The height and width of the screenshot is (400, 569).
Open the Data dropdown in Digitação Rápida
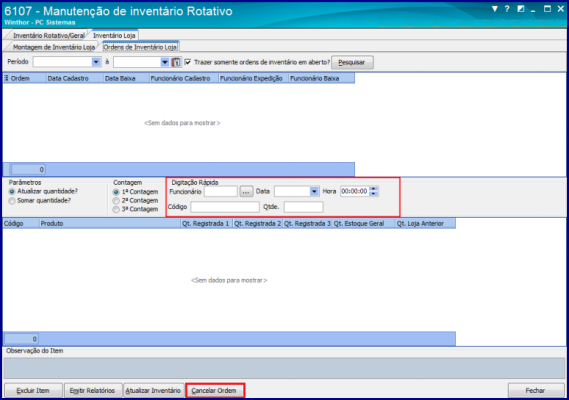[314, 191]
